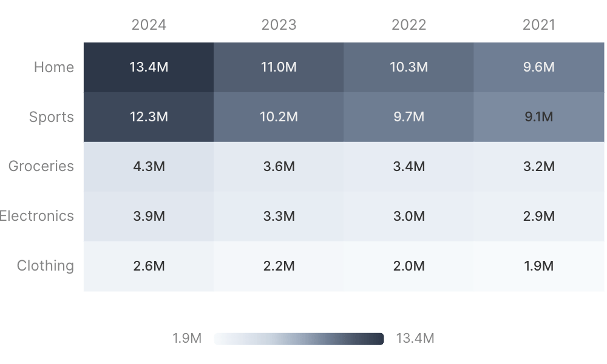Click the 3.6M Groceries 2023 cell
Viewport: 607px width, 364px height.
(279, 167)
